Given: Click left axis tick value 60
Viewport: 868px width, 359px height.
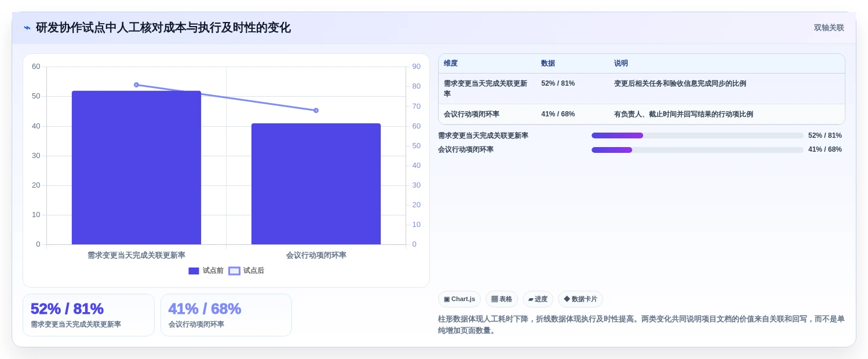Looking at the screenshot, I should pos(36,67).
